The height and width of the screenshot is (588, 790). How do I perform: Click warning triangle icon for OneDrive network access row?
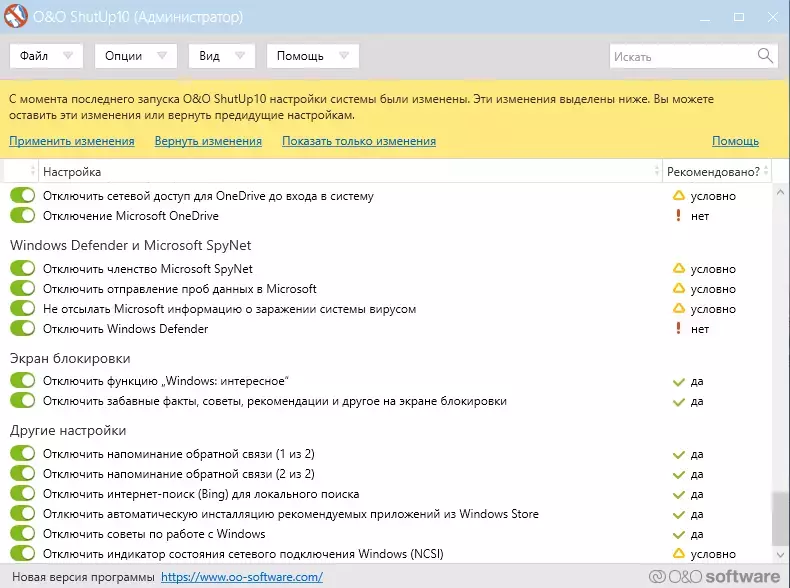679,195
